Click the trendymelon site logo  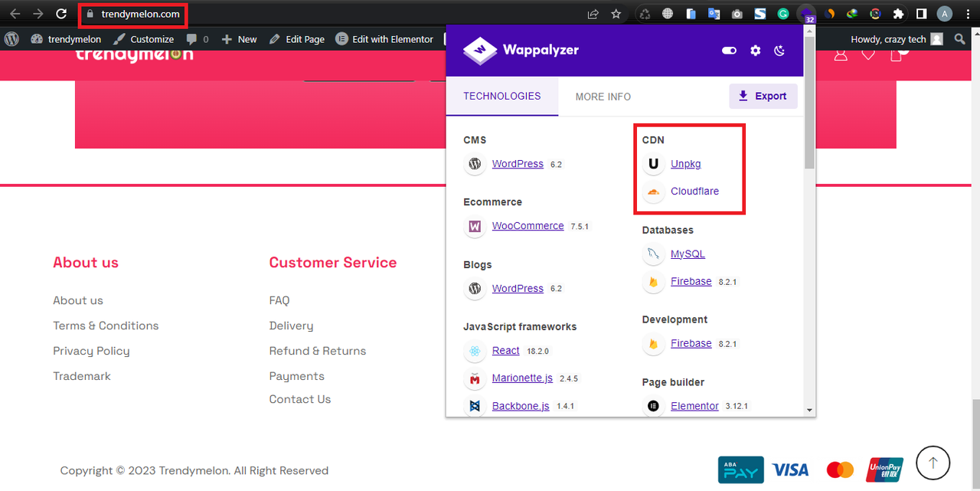[x=135, y=54]
